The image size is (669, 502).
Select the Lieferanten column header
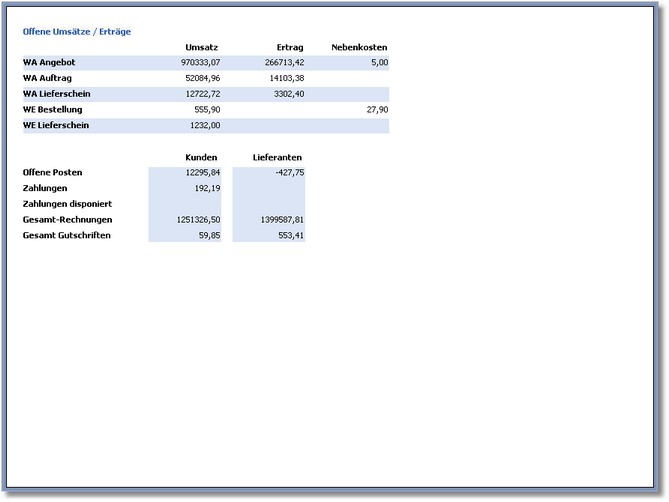tap(277, 157)
